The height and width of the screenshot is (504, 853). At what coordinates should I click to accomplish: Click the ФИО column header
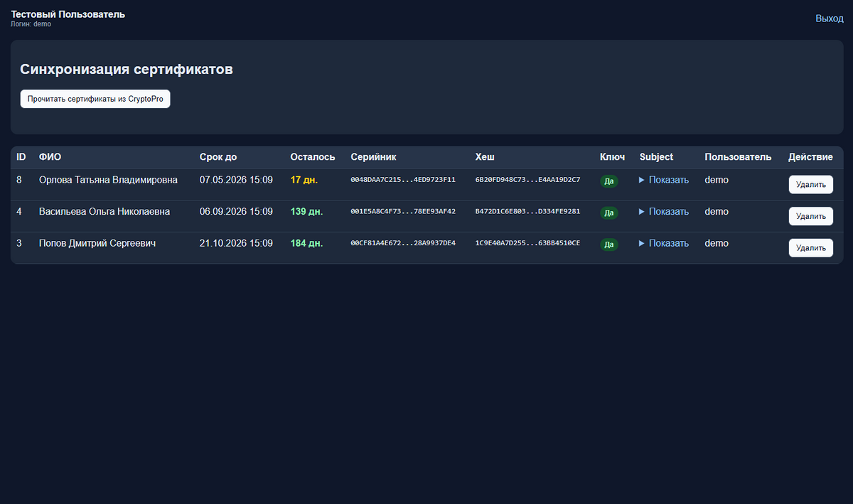point(50,156)
